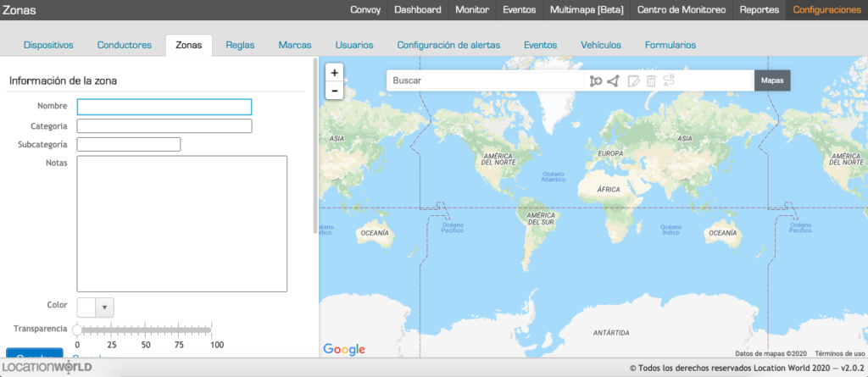Click the Transparencia slider handle
This screenshot has width=868, height=377.
(77, 330)
